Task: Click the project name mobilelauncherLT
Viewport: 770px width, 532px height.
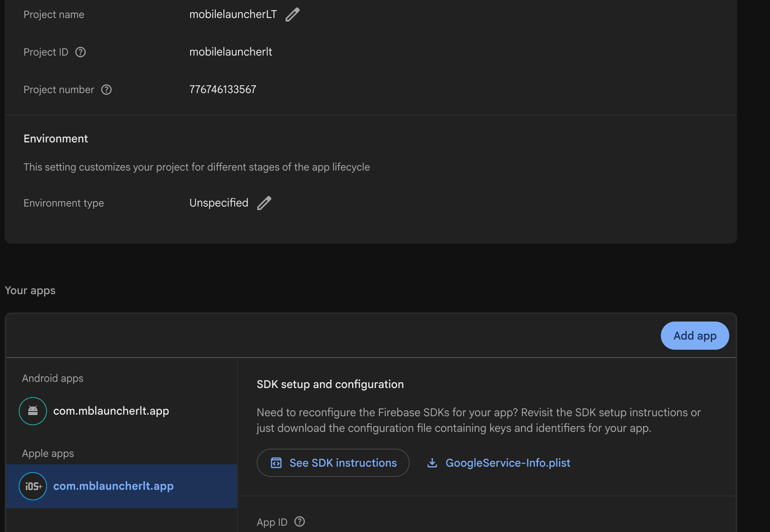Action: coord(233,14)
